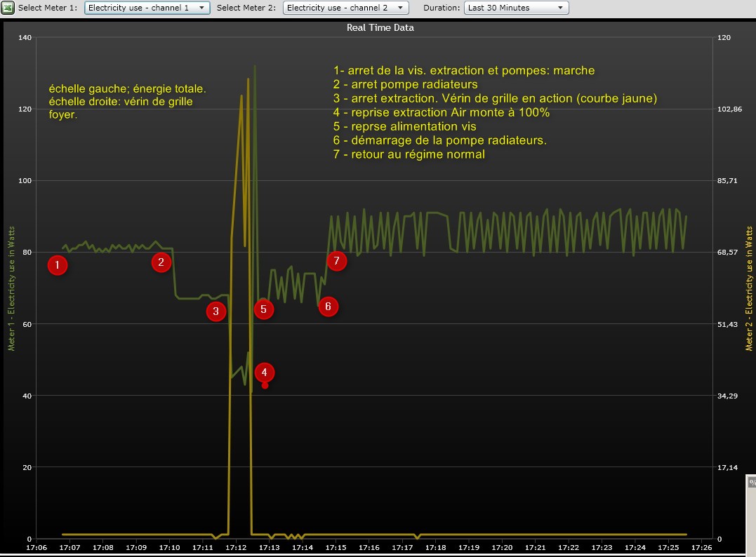Screen dimensions: 756x557
Task: Open the Select Meter 1 dropdown
Action: 147,8
